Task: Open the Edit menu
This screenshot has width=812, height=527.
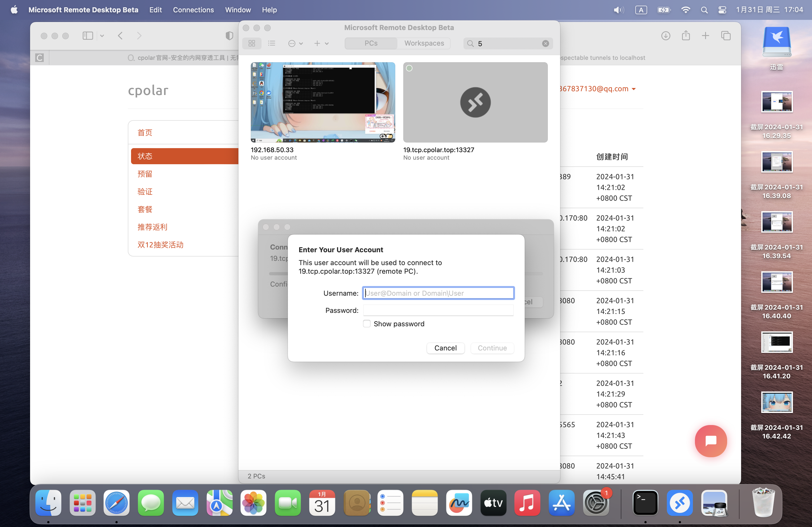Action: coord(155,10)
